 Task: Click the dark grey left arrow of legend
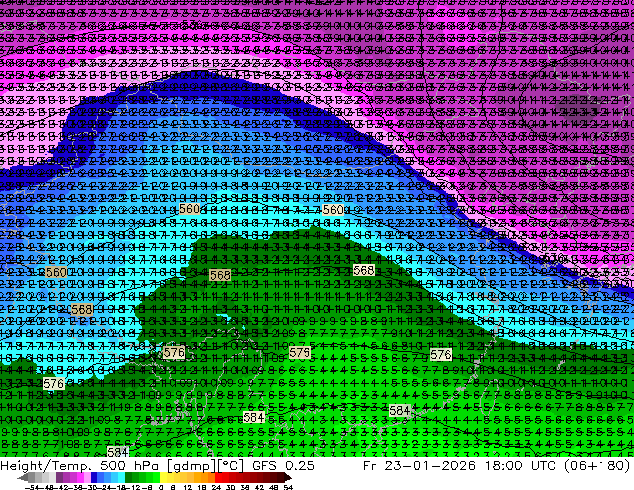pyautogui.click(x=23, y=478)
